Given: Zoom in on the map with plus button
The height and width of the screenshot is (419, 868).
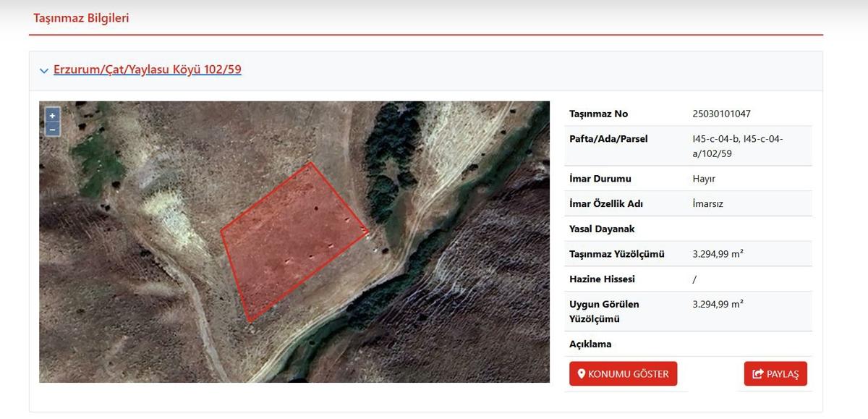Looking at the screenshot, I should [x=52, y=116].
